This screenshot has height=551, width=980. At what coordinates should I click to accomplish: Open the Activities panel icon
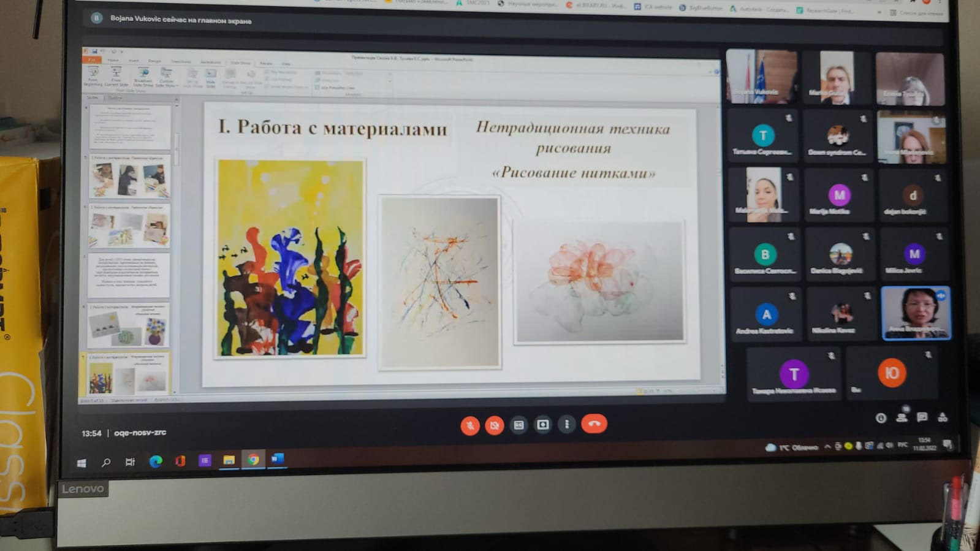point(943,417)
